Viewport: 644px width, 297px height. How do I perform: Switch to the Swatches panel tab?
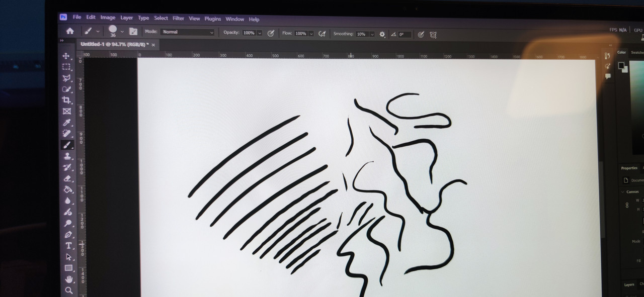pos(637,53)
